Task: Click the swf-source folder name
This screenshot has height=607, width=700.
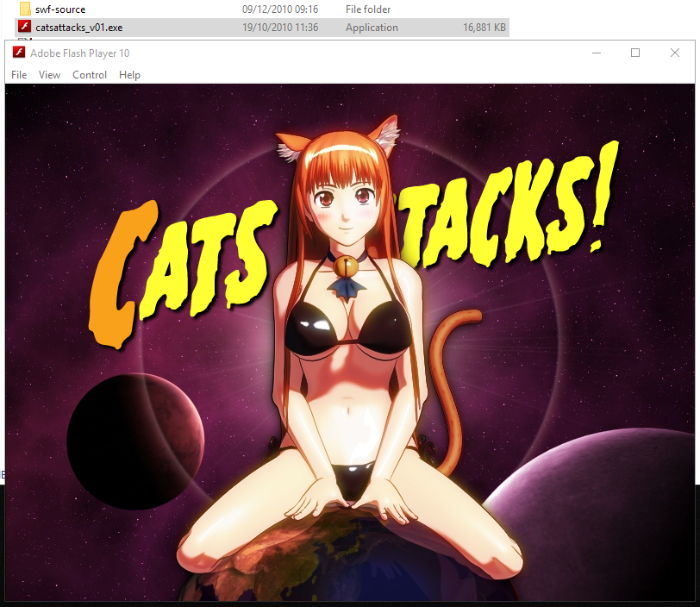Action: (60, 9)
